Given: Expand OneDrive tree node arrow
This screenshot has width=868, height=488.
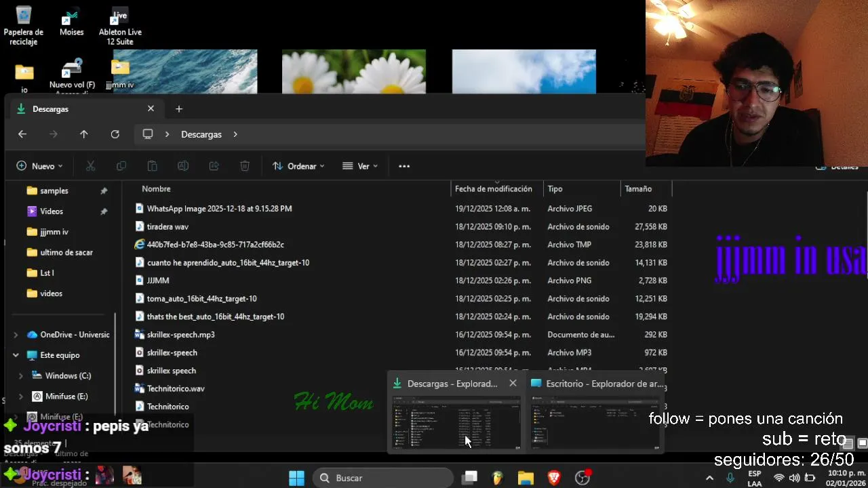Looking at the screenshot, I should [x=16, y=335].
